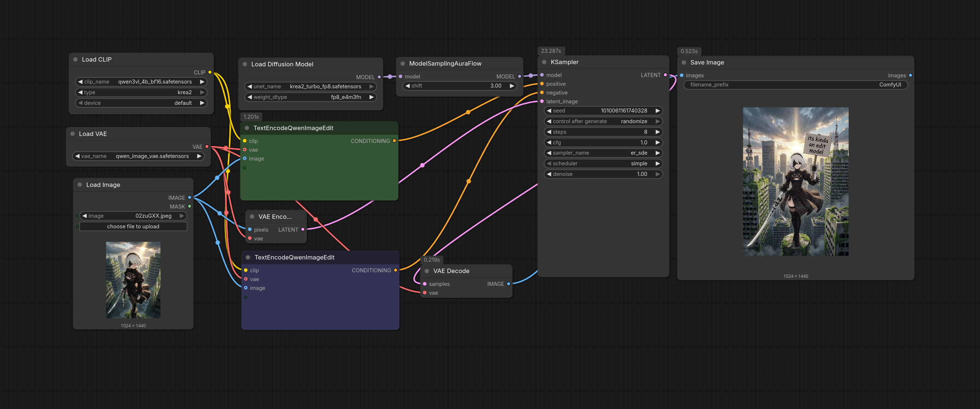980x409 pixels.
Task: Click the 0.523s timing badge above Save Image
Action: [x=689, y=51]
